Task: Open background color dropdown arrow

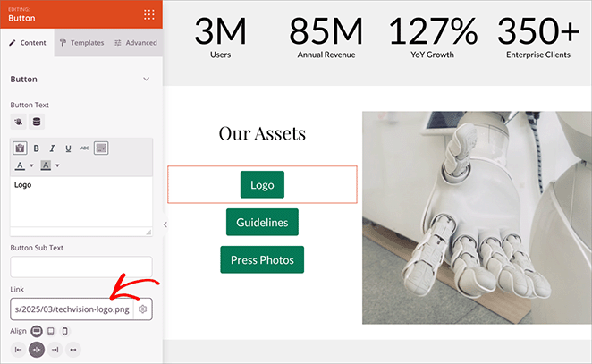Action: click(x=57, y=165)
